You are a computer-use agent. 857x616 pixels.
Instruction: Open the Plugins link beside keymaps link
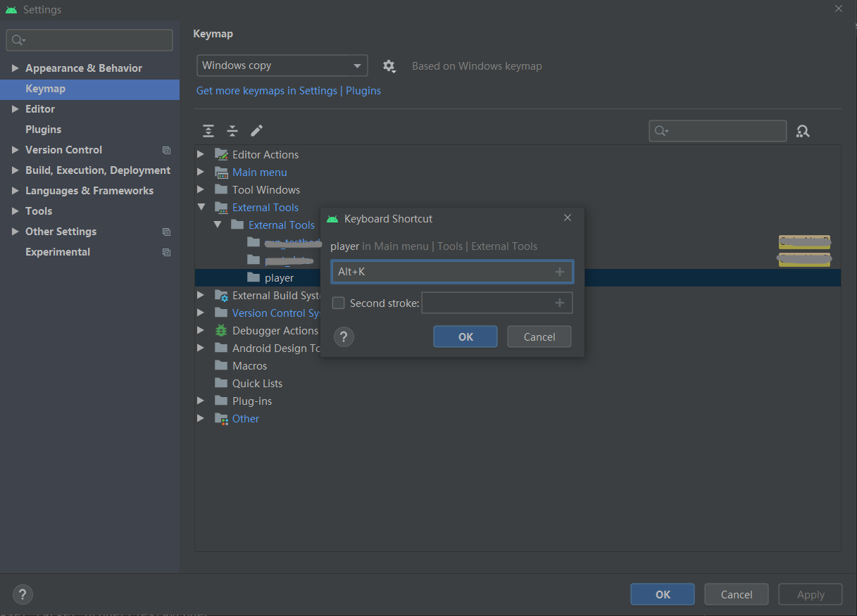tap(363, 91)
